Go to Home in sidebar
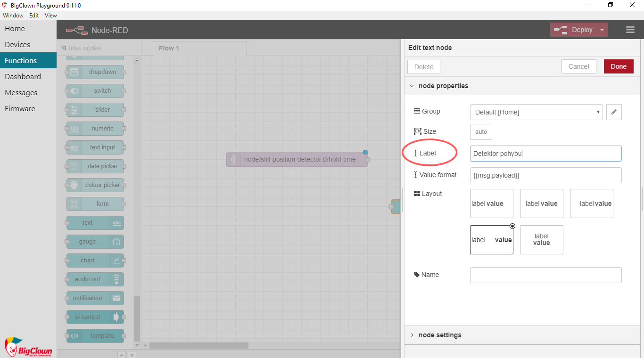644x358 pixels. pos(28,28)
